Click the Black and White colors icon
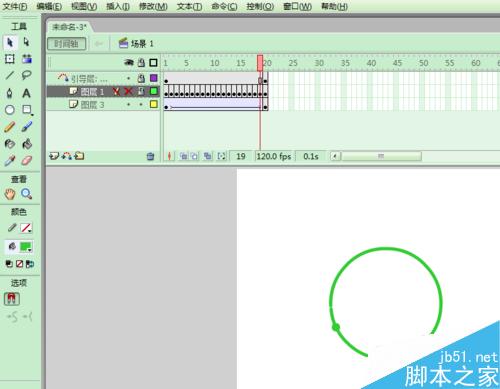 coord(9,264)
